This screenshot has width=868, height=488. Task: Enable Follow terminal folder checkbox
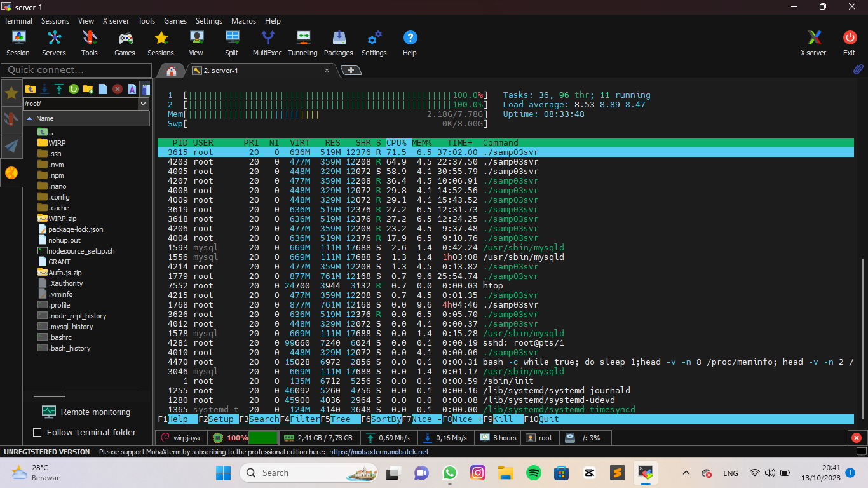[x=37, y=433]
